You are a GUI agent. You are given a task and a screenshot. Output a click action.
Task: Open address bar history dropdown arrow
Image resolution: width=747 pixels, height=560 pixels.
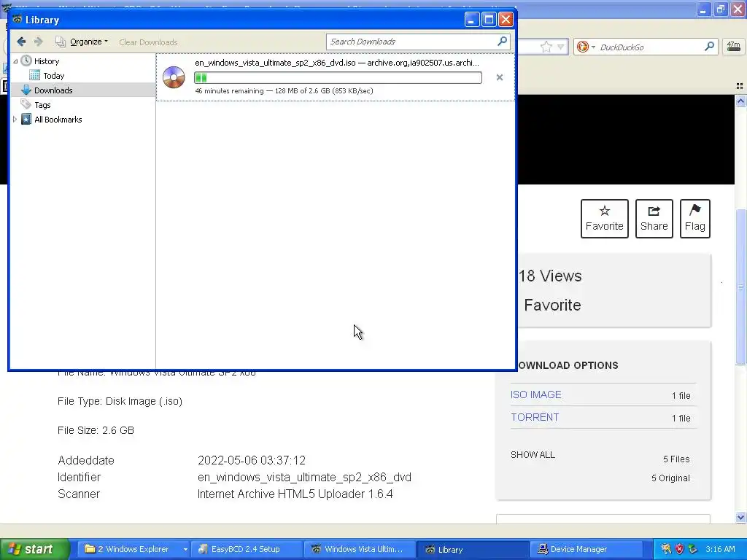561,47
